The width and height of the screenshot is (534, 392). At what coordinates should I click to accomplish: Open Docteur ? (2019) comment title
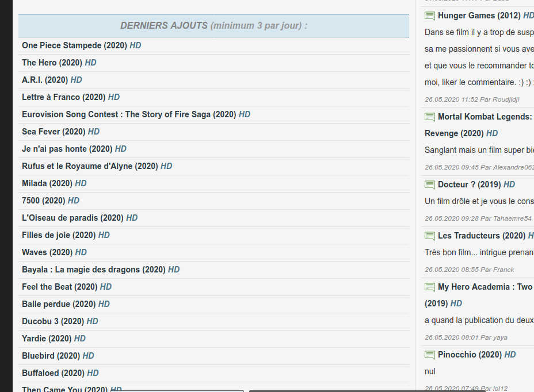[476, 185]
